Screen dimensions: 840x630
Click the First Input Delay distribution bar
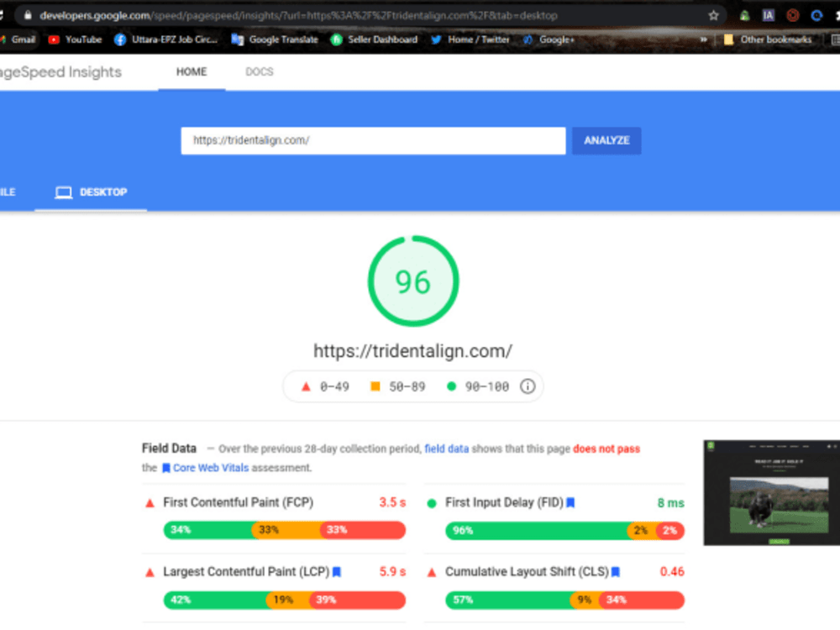564,530
